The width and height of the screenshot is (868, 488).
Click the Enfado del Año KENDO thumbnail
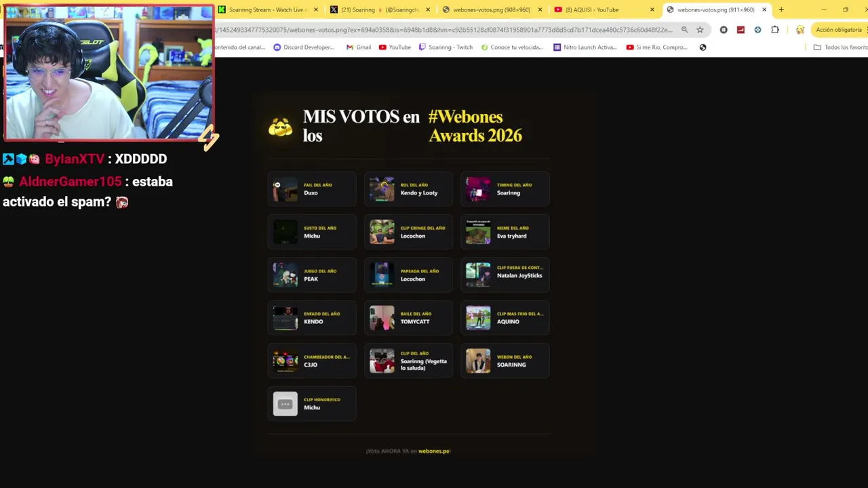pyautogui.click(x=285, y=318)
